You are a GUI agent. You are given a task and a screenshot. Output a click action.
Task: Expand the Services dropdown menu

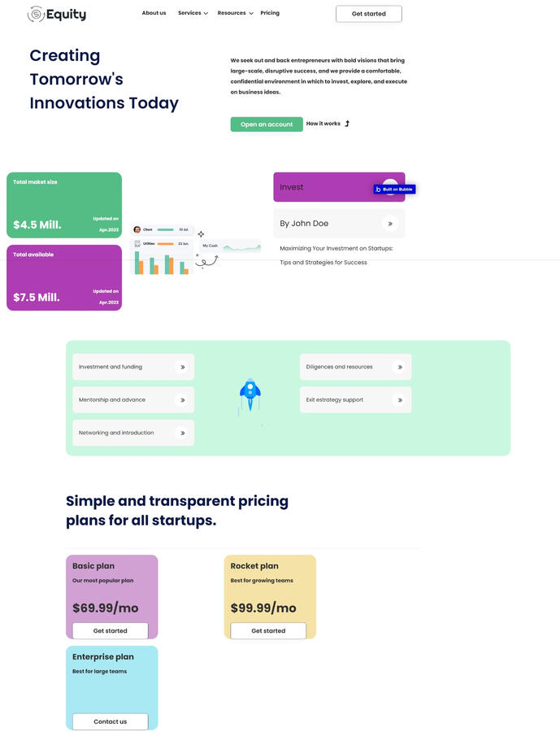point(193,13)
